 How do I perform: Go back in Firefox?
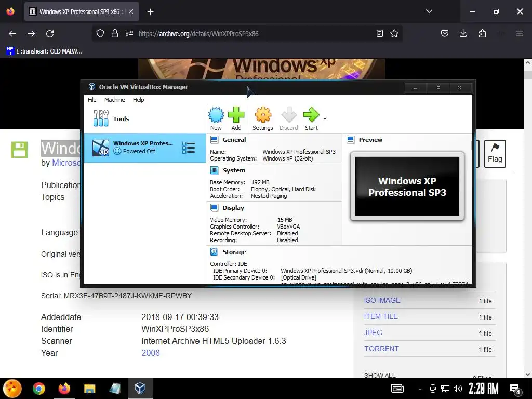pyautogui.click(x=12, y=34)
